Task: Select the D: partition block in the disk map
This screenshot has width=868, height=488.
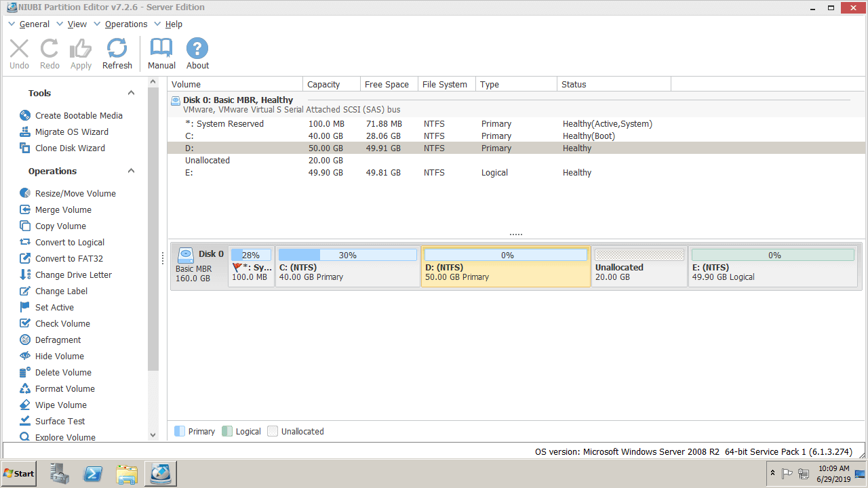Action: pos(505,267)
